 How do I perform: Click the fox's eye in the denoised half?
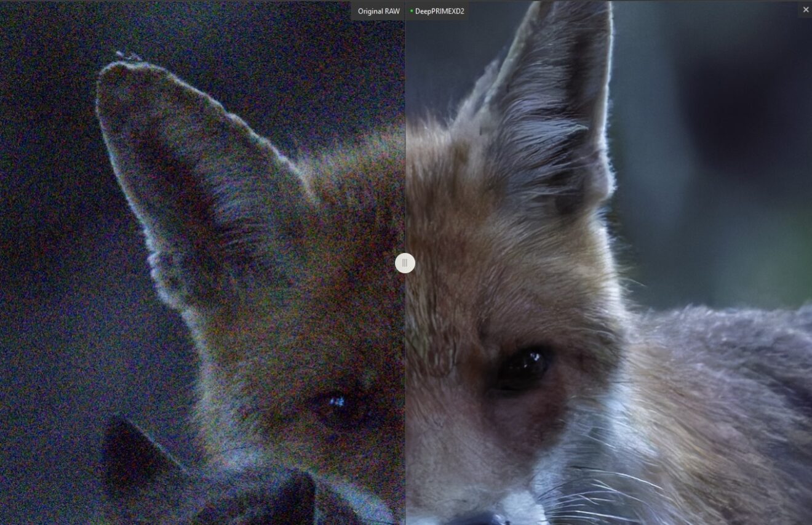(x=523, y=368)
